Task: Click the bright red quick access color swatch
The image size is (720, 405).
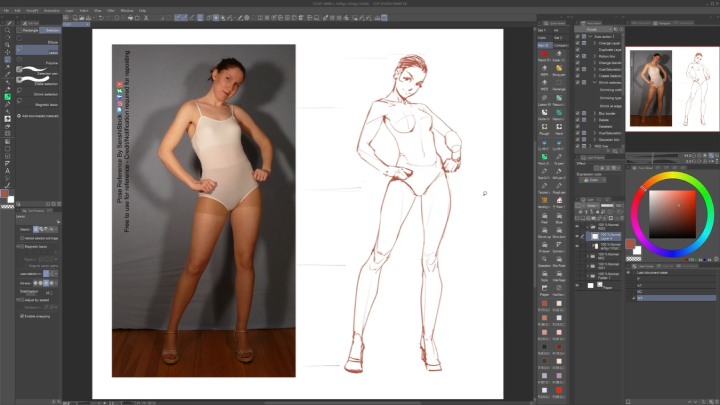Action: pyautogui.click(x=559, y=390)
